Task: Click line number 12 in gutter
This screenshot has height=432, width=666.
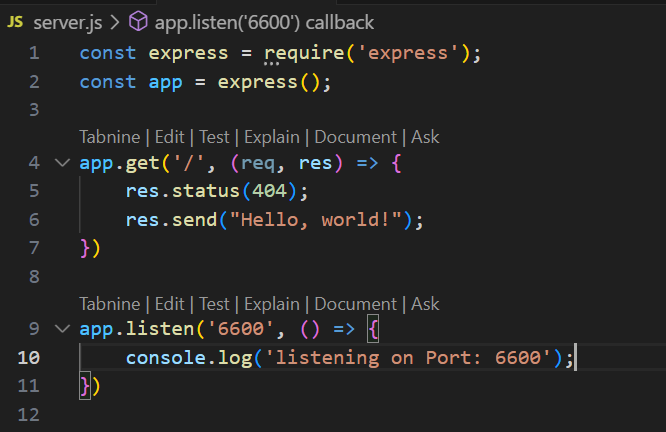Action: [x=28, y=415]
